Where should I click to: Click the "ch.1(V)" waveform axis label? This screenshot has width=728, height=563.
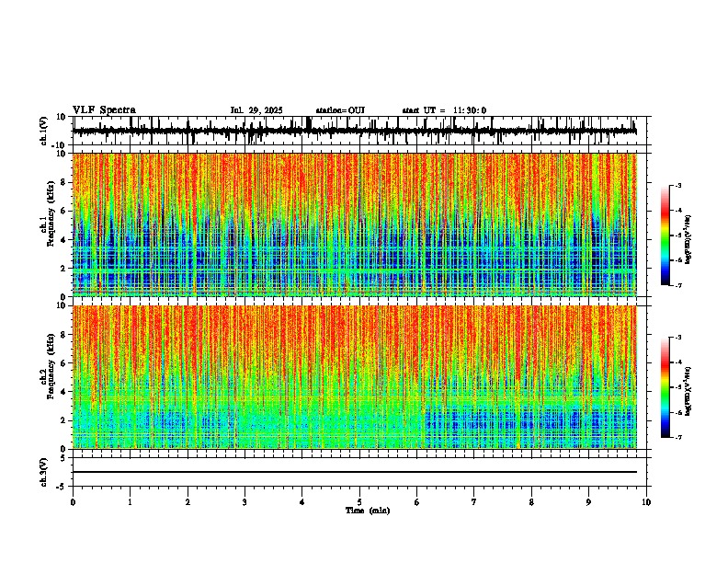pyautogui.click(x=44, y=131)
